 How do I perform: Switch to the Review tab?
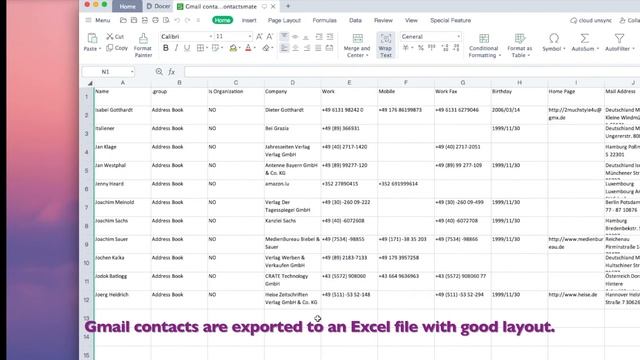tap(383, 20)
